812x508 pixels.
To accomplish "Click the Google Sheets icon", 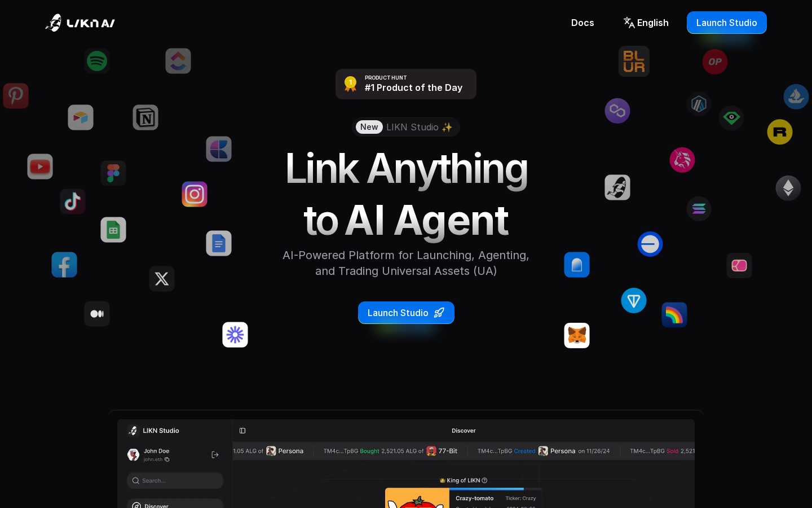I will tap(113, 230).
